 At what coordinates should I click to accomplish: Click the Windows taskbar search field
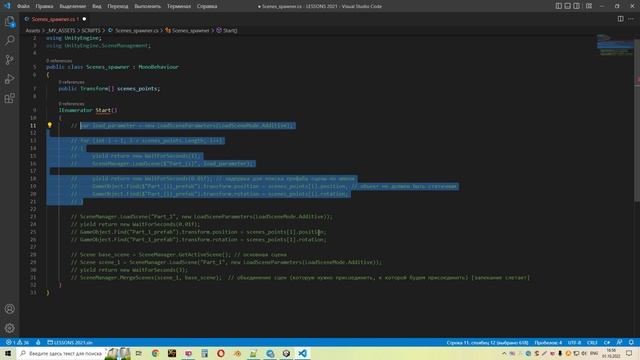[61, 353]
